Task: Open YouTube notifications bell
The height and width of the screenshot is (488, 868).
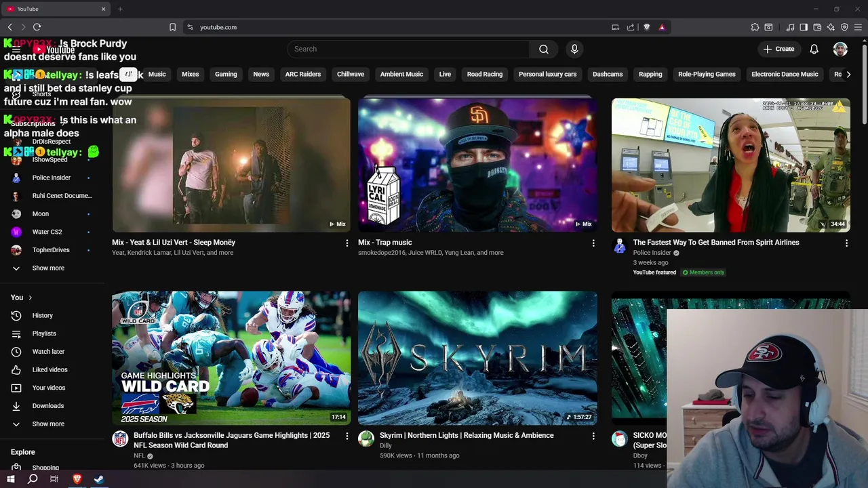Action: pos(814,49)
